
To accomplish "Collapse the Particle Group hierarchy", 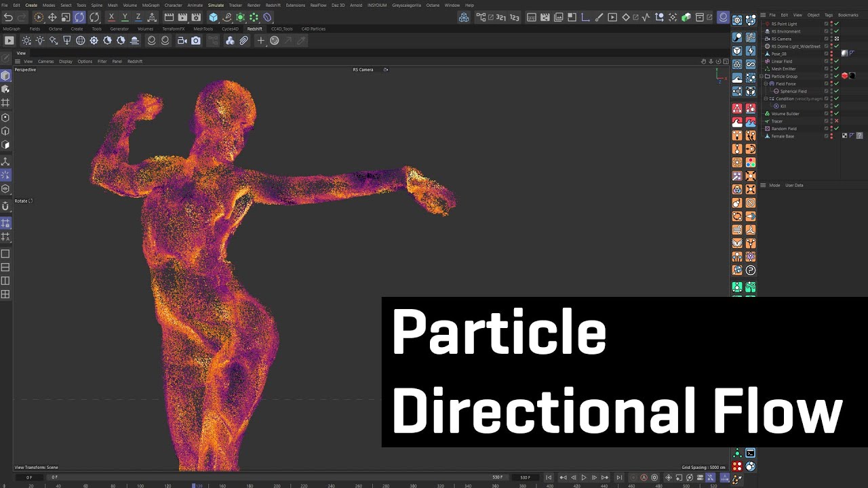I will [x=763, y=77].
